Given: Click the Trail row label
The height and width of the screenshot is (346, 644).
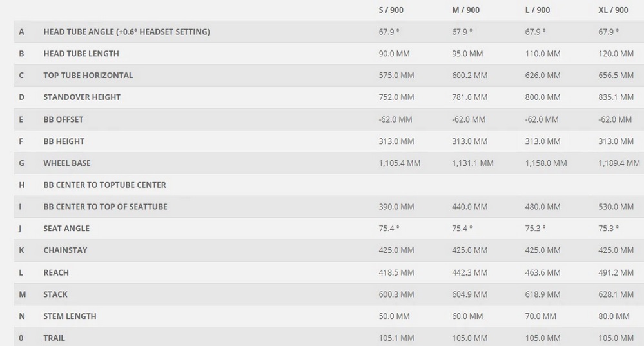Looking at the screenshot, I should click(54, 338).
